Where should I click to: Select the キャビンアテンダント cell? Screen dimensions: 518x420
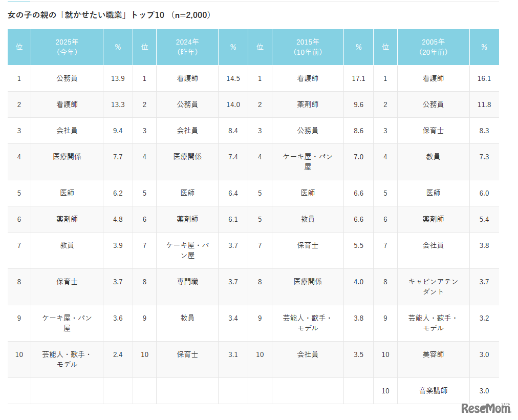pos(433,286)
